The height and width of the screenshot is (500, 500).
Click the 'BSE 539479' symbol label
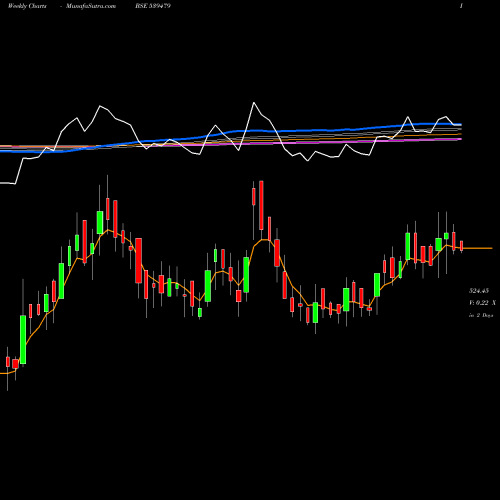[153, 6]
